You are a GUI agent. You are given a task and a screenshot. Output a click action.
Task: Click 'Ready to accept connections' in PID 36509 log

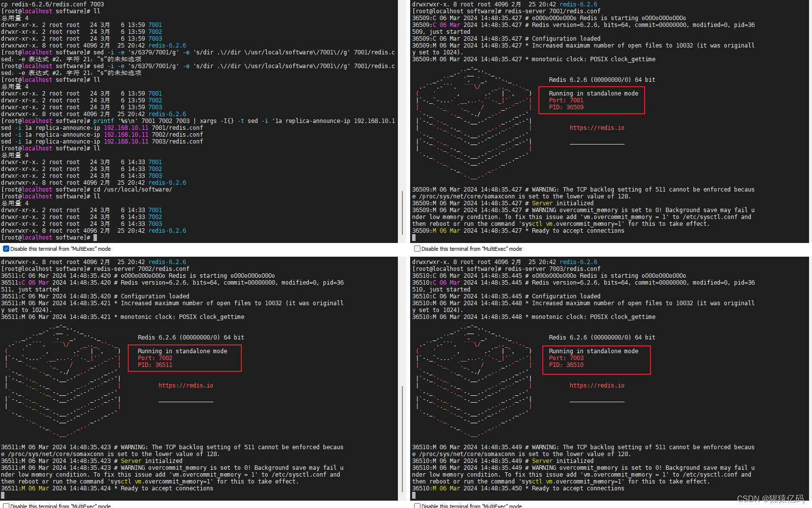pyautogui.click(x=578, y=231)
